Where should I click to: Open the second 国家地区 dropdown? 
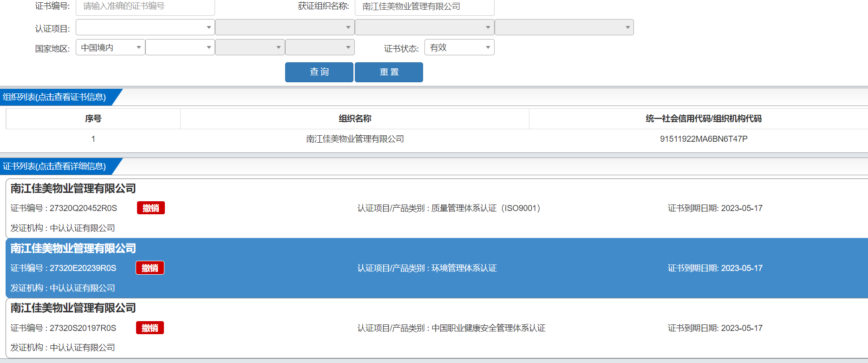tap(180, 47)
